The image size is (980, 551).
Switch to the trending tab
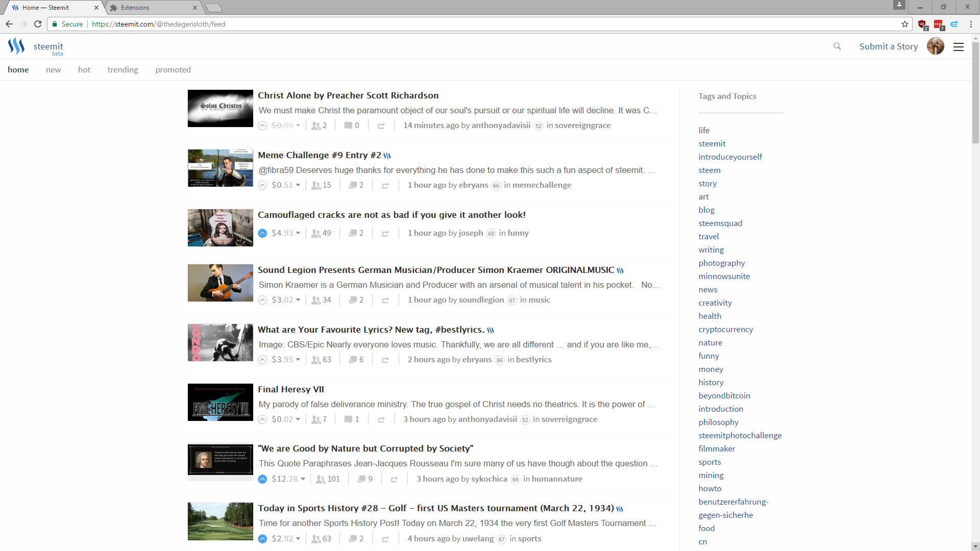[x=123, y=70]
